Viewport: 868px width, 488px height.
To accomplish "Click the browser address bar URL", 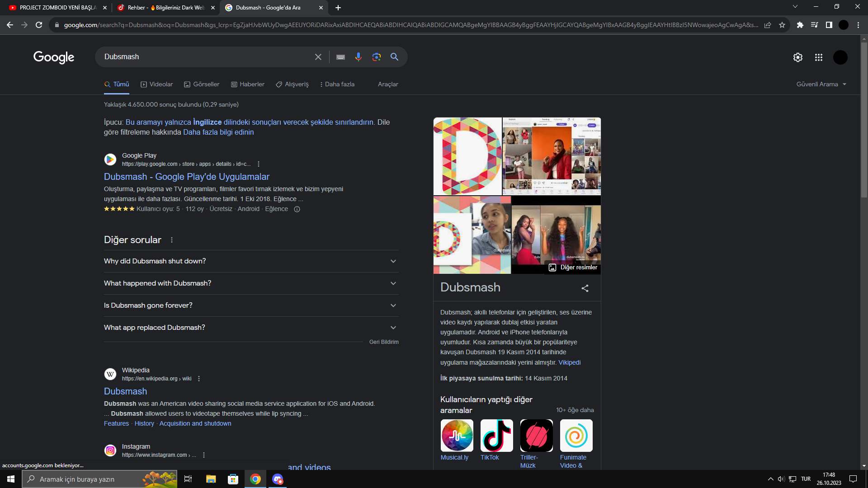I will [x=410, y=25].
